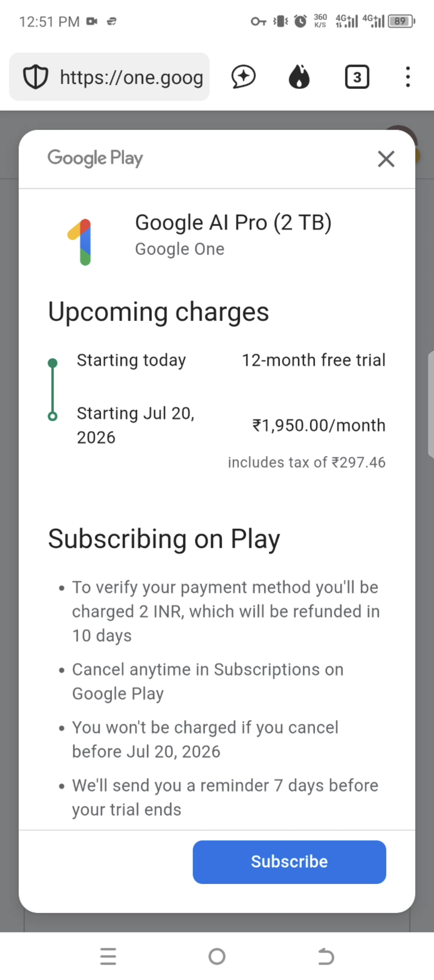Tap the Android recent apps menu button
The height and width of the screenshot is (980, 434).
pos(108,956)
